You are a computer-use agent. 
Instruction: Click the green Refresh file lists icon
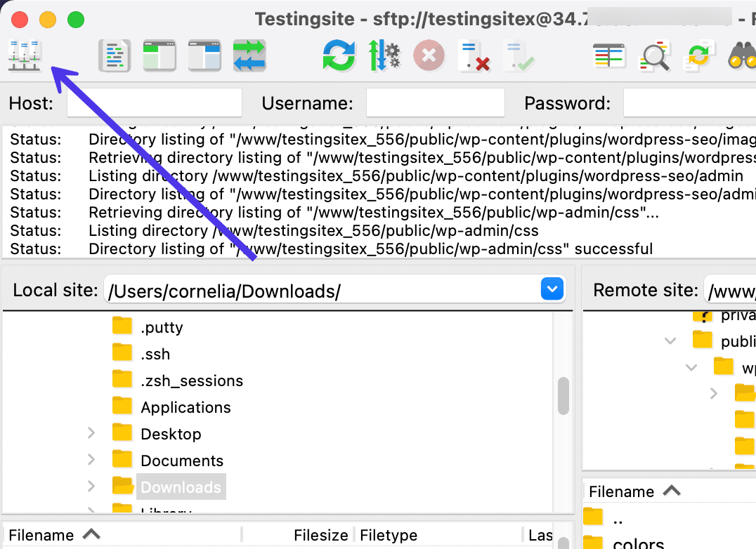(339, 55)
